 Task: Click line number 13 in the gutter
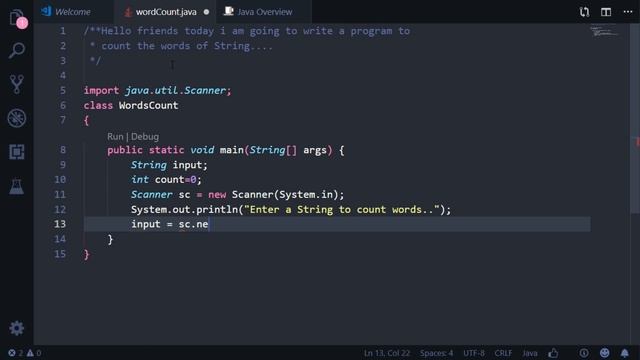[x=60, y=224]
